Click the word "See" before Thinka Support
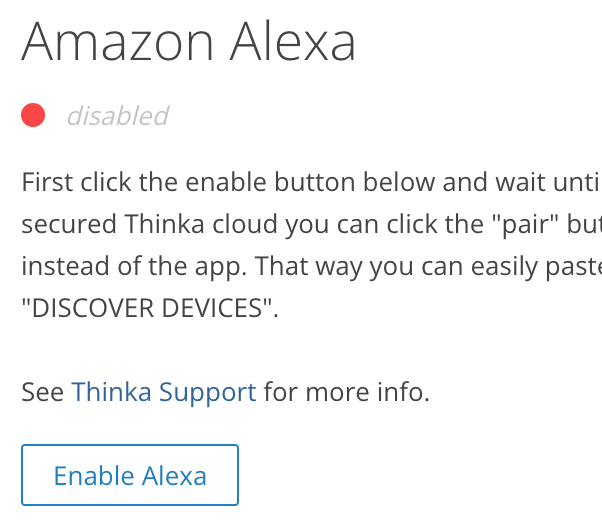The width and height of the screenshot is (602, 528). [x=42, y=391]
